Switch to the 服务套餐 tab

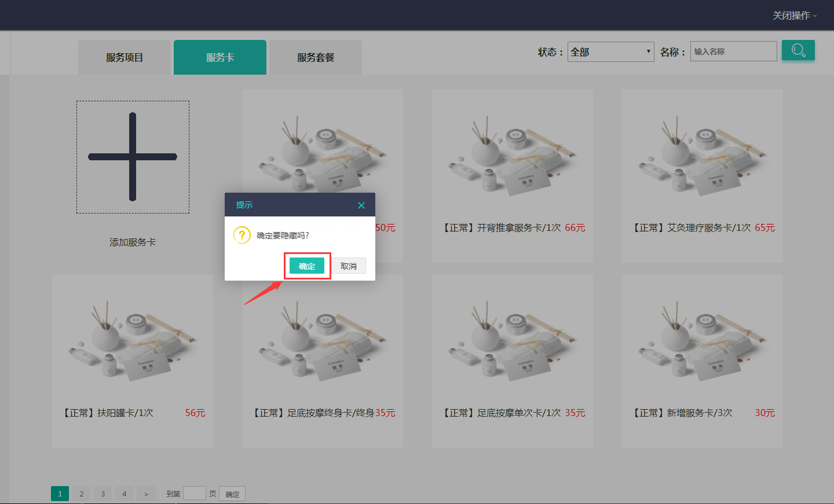316,57
